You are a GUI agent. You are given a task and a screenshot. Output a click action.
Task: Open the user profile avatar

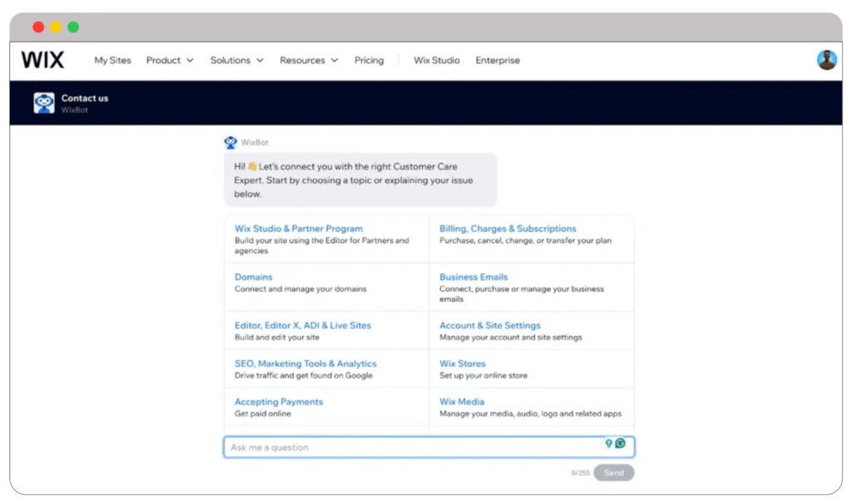click(x=826, y=60)
